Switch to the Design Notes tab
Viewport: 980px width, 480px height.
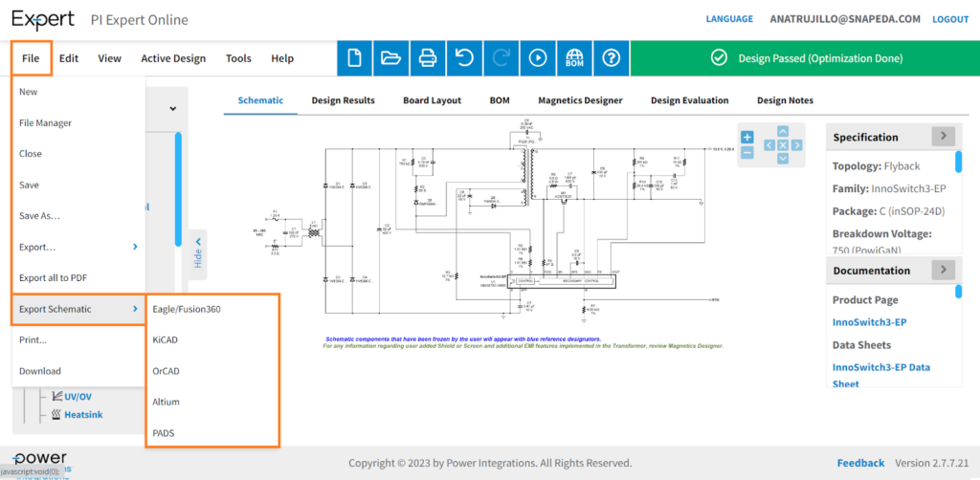tap(785, 99)
